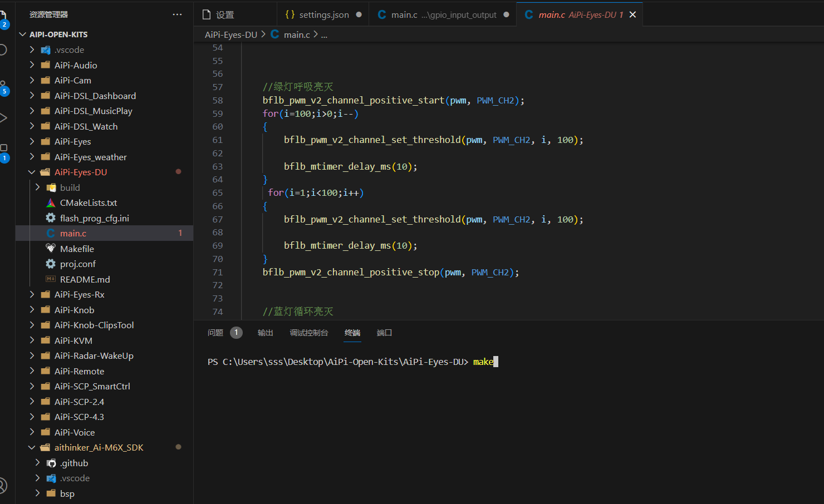Click the C icon in the breadcrumb
This screenshot has height=504, width=824.
pyautogui.click(x=275, y=34)
